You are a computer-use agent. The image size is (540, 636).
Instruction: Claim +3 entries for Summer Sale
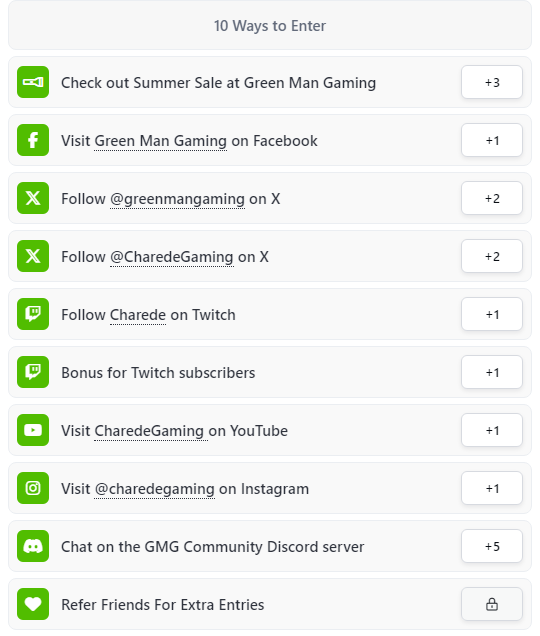click(492, 82)
